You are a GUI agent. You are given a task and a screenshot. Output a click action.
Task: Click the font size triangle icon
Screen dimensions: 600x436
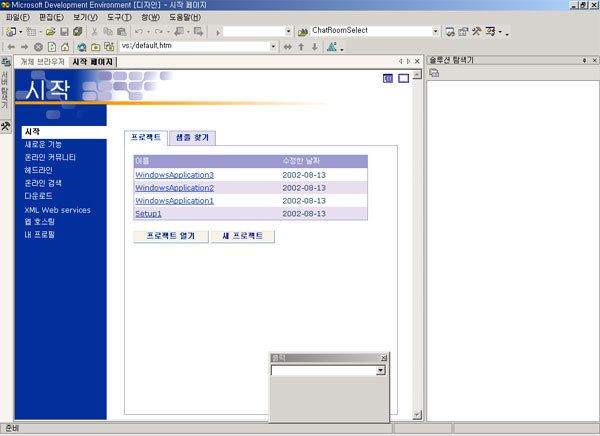tap(332, 47)
